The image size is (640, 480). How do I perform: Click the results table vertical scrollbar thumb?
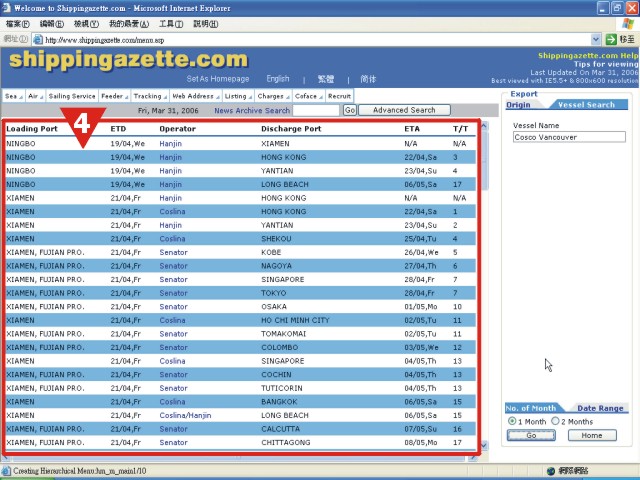coord(484,160)
